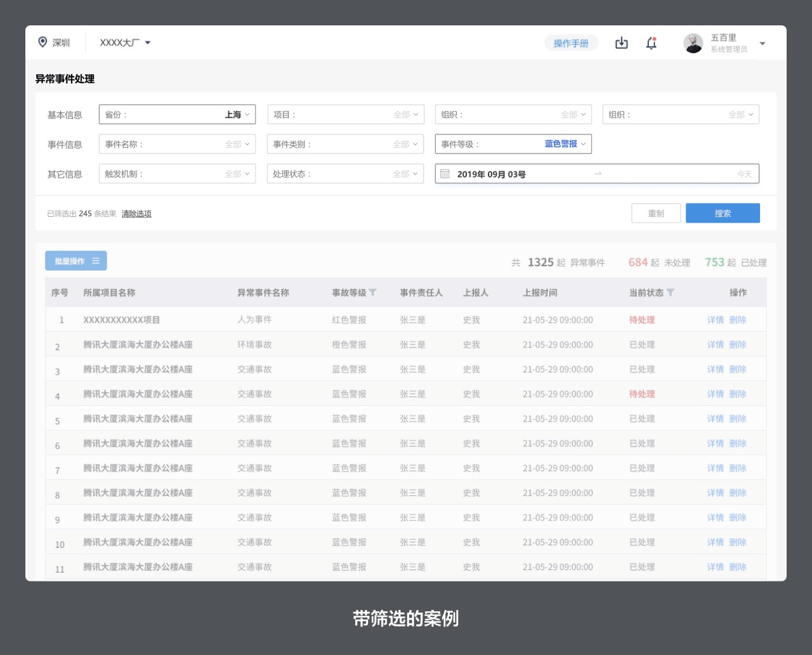Click the 上报时间 column header
This screenshot has height=655, width=812.
click(540, 293)
